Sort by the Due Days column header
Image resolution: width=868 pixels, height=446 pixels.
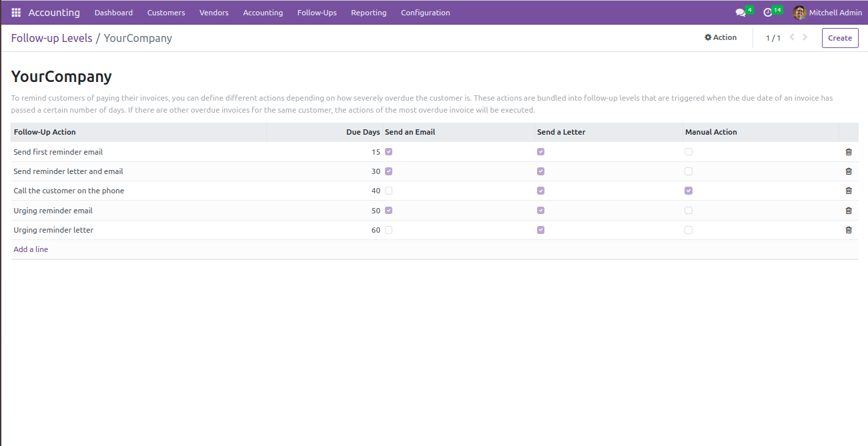coord(363,132)
